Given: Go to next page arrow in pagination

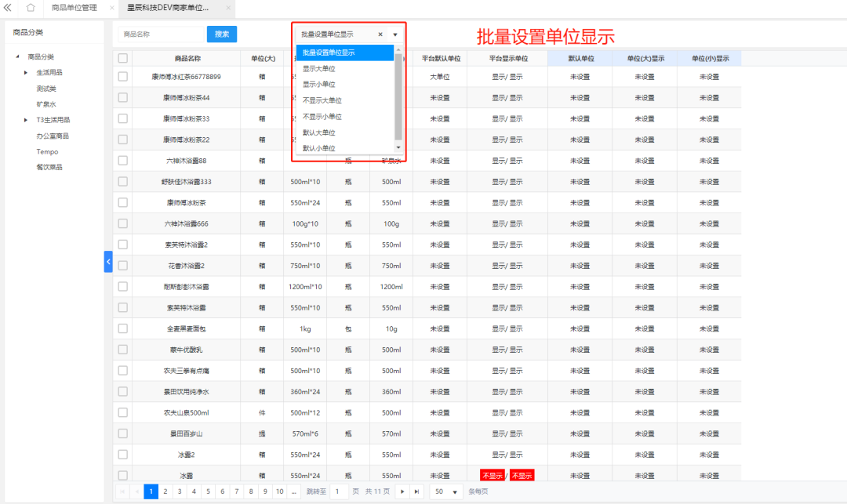Looking at the screenshot, I should tap(403, 491).
